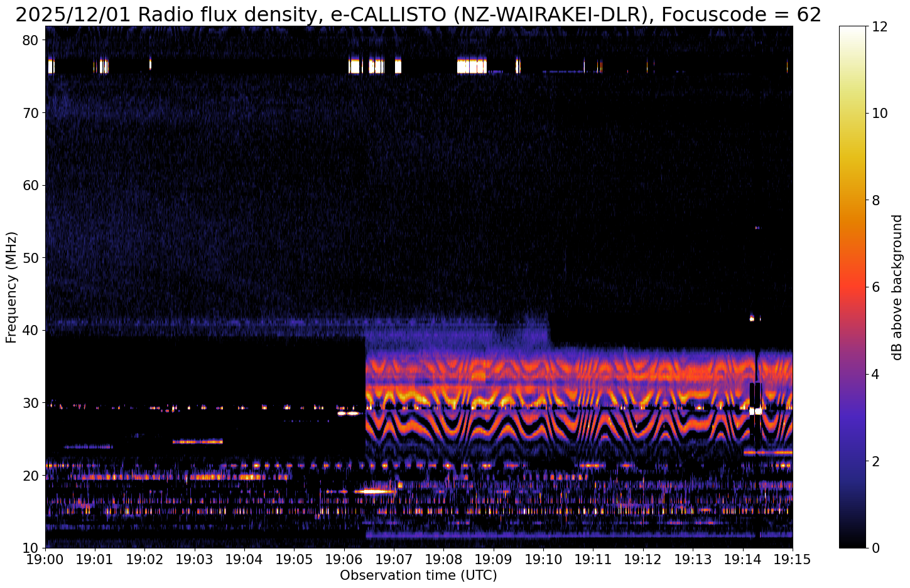Select the 19:00 tick on time axis

(45, 559)
